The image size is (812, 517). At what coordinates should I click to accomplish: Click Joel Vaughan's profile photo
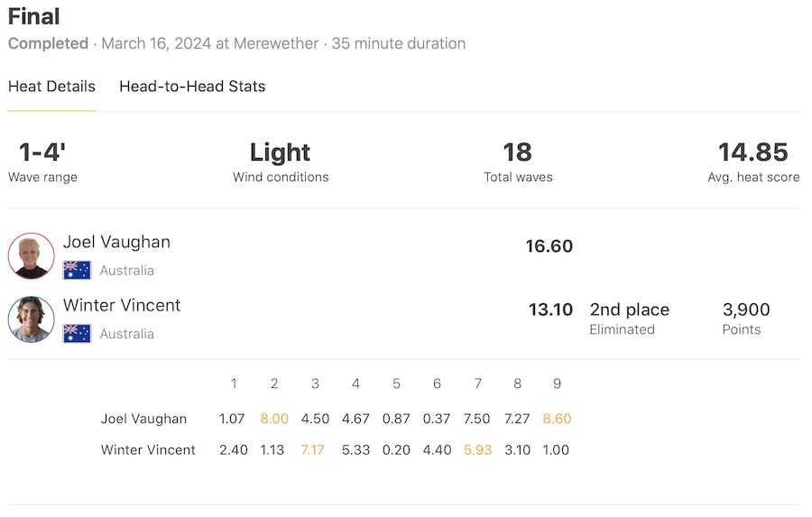point(32,255)
